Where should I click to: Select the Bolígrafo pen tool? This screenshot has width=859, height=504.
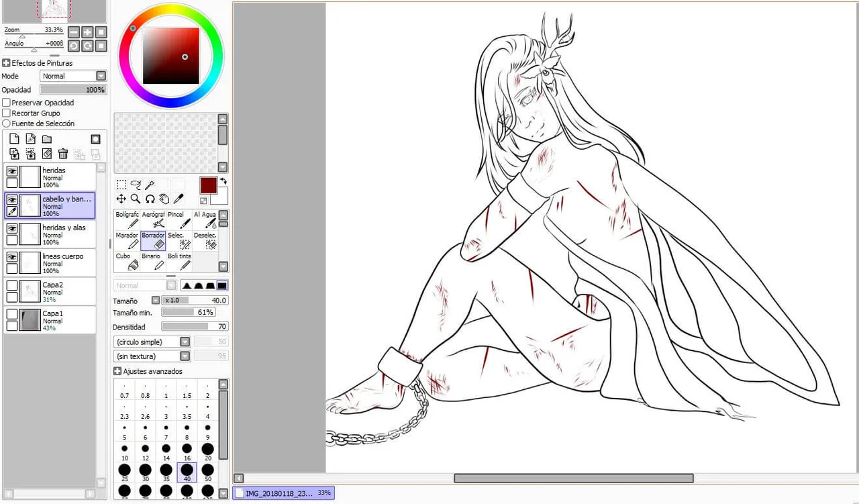pyautogui.click(x=127, y=219)
